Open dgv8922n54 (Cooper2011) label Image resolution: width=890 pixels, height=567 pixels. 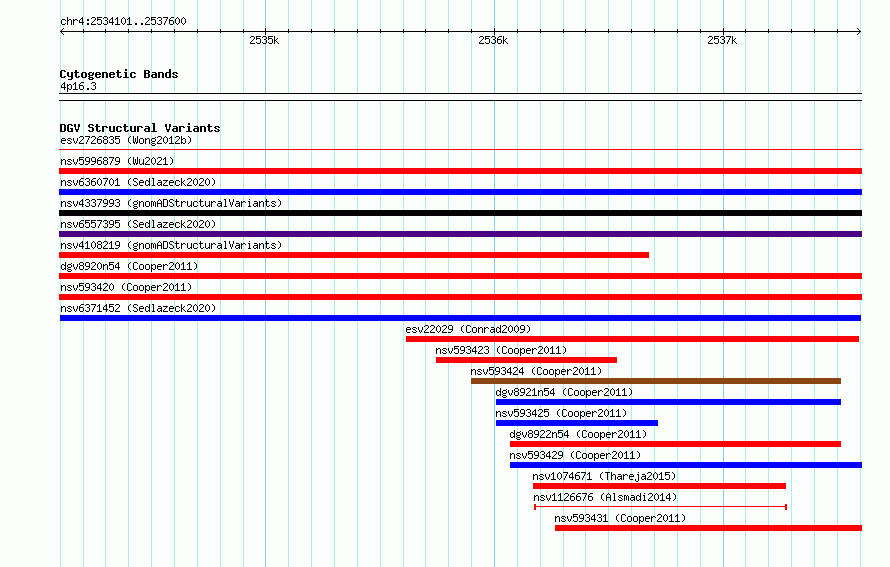tap(578, 434)
